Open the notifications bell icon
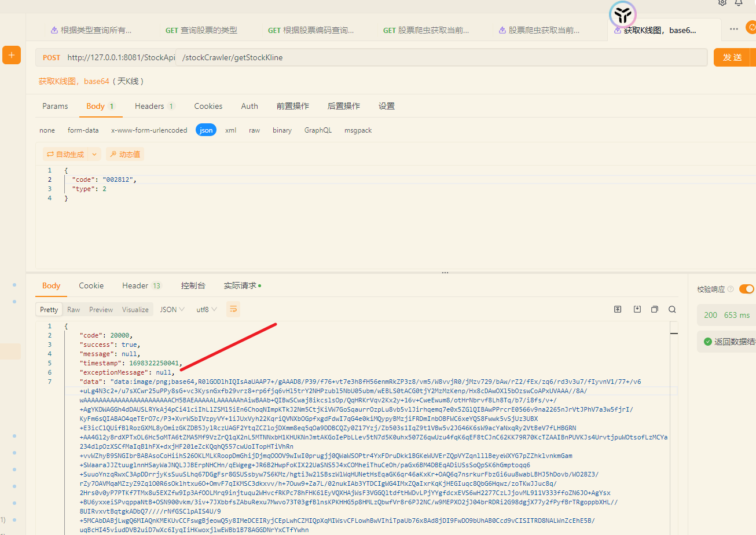The height and width of the screenshot is (535, 756). pos(739,2)
